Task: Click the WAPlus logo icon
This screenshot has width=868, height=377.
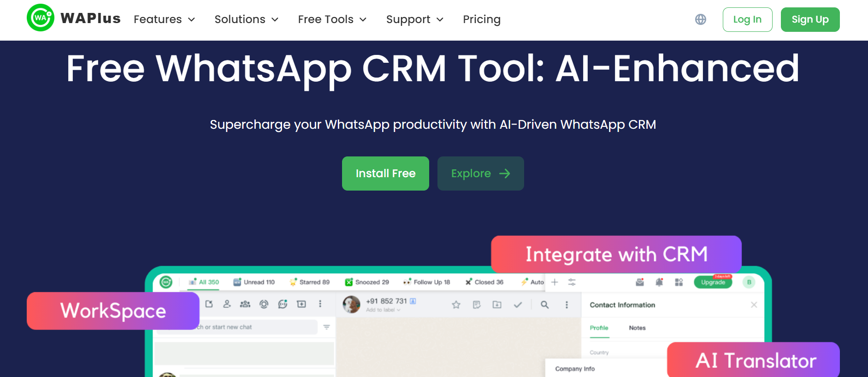Action: pos(41,18)
